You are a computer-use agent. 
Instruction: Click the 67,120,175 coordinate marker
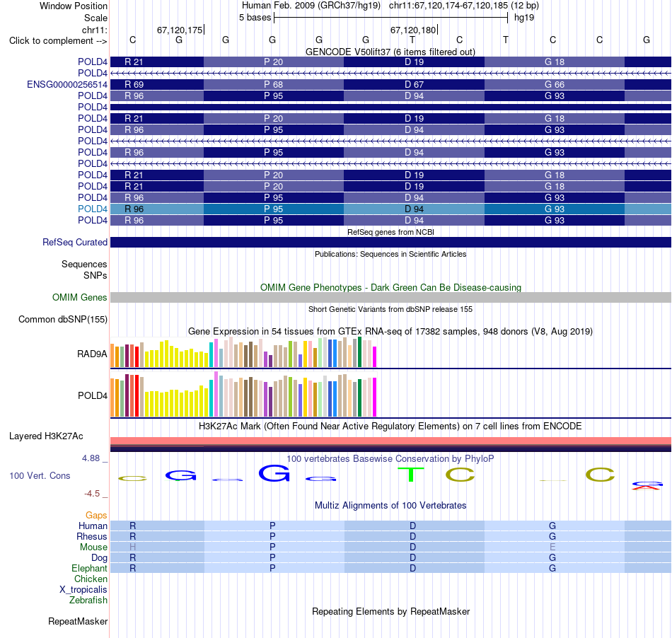coord(180,30)
